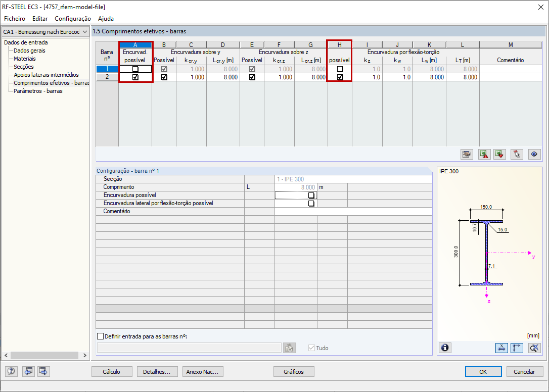The height and width of the screenshot is (392, 549).
Task: Select 'Apoios laterais intermédios' in the tree
Action: click(x=46, y=75)
